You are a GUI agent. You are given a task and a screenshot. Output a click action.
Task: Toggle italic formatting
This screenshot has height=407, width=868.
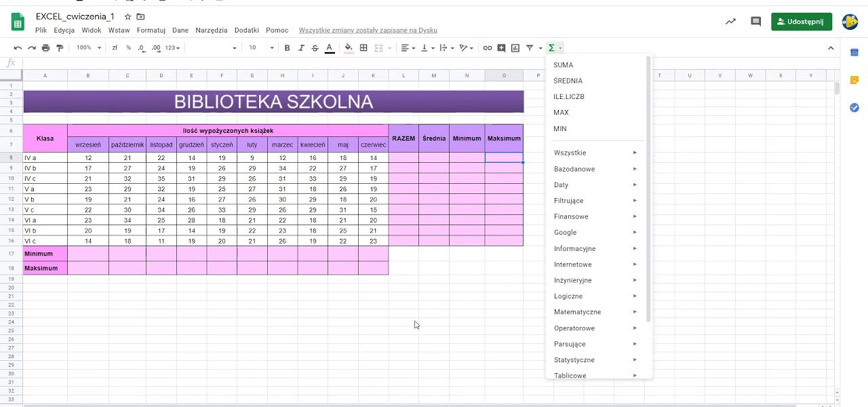(x=301, y=47)
